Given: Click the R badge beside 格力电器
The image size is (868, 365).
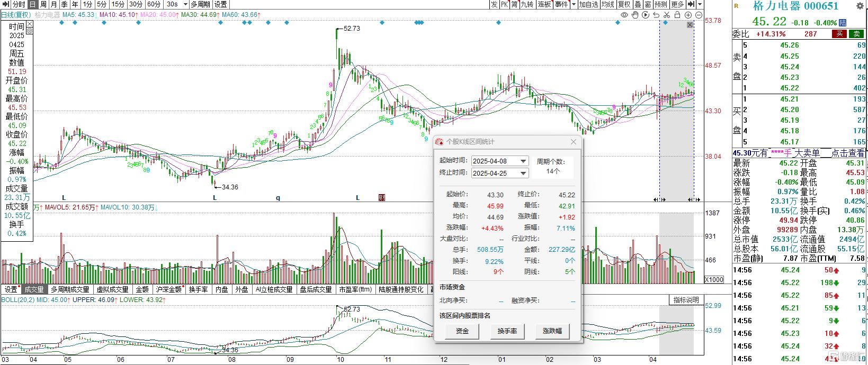Looking at the screenshot, I should pyautogui.click(x=736, y=5).
